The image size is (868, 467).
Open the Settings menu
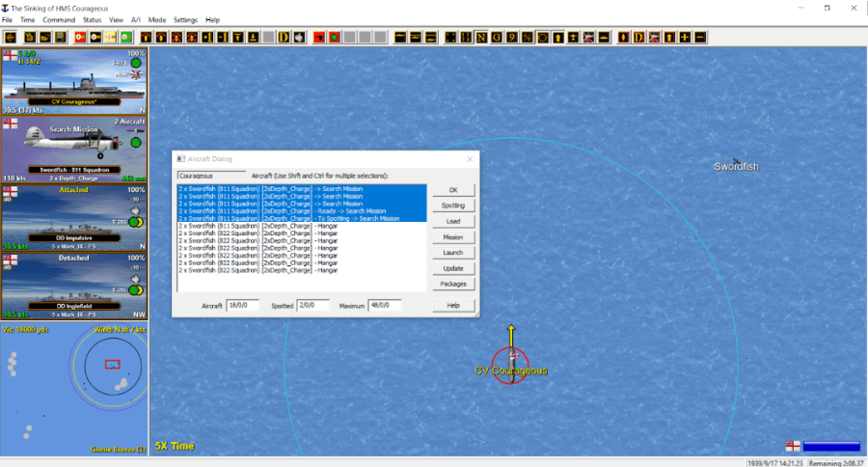coord(185,20)
